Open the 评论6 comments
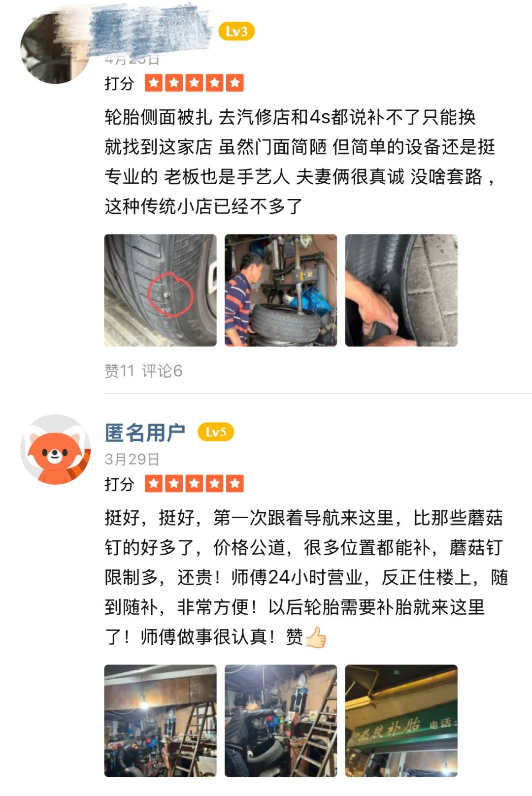532x796 pixels. click(x=162, y=370)
